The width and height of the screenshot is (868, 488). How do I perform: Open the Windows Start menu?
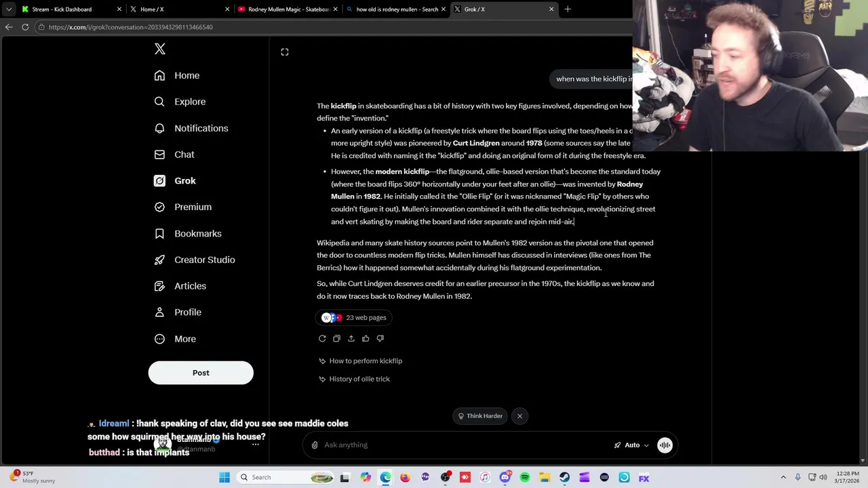224,477
